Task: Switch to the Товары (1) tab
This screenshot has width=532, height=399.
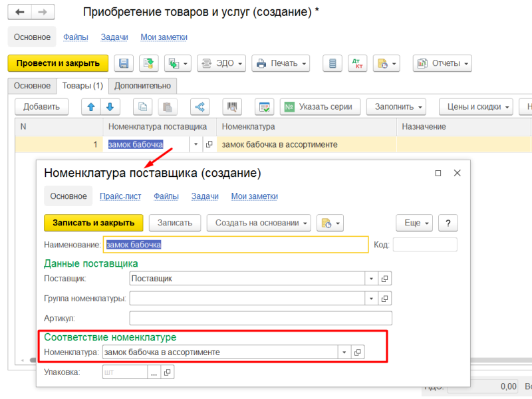Action: point(82,86)
